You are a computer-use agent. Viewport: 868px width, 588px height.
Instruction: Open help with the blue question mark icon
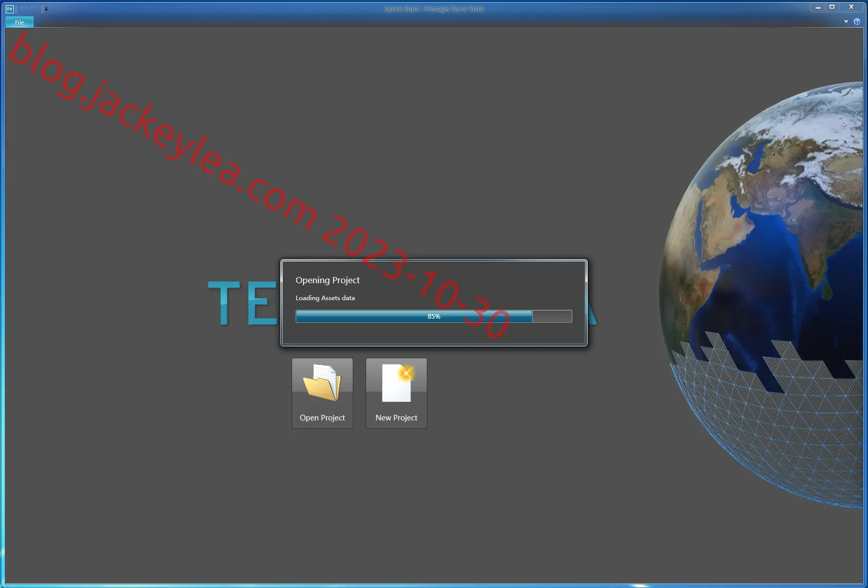coord(857,22)
